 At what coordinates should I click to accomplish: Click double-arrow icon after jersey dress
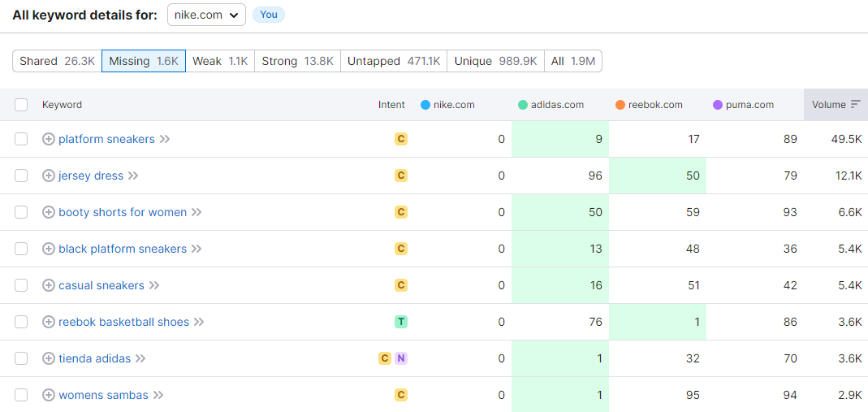[133, 176]
